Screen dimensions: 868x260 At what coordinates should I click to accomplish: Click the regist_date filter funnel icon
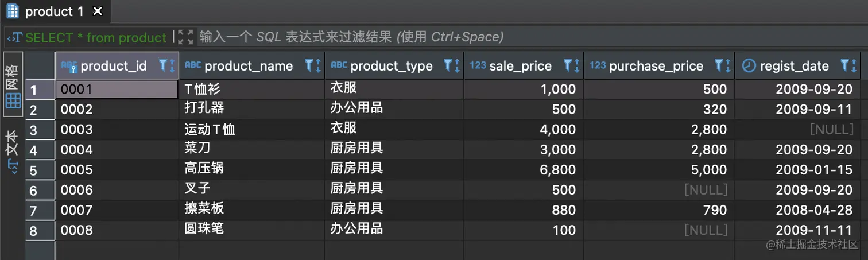point(844,65)
